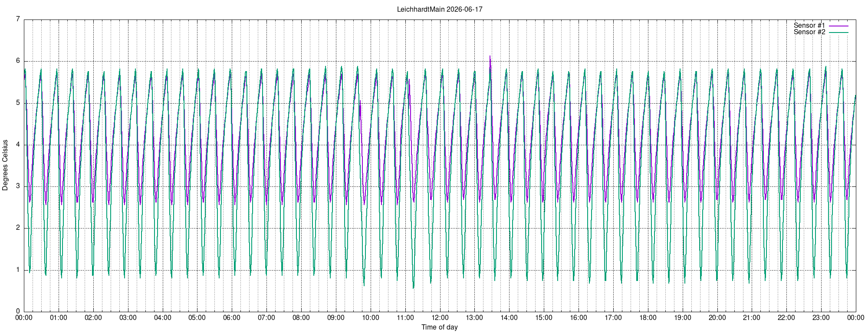Click the 18:00 time axis tick label
Screen dimensions: 868x333
pyautogui.click(x=648, y=317)
